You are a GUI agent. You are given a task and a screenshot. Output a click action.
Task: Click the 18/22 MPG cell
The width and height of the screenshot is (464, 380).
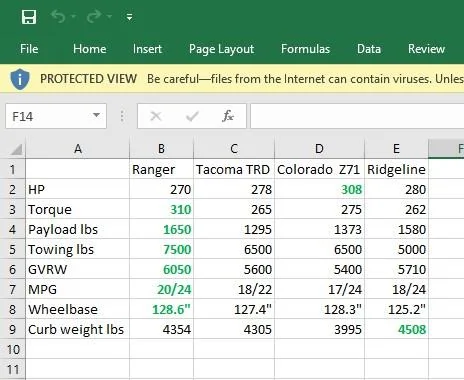(x=234, y=289)
